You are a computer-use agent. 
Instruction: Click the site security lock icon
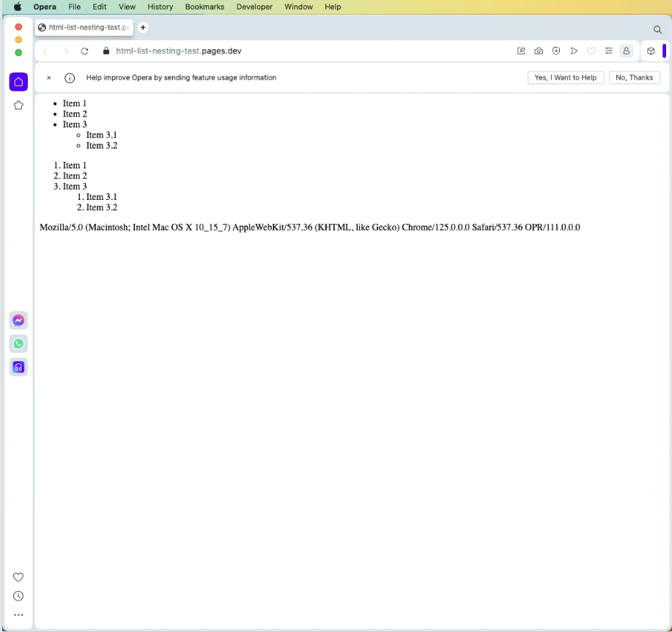tap(106, 51)
